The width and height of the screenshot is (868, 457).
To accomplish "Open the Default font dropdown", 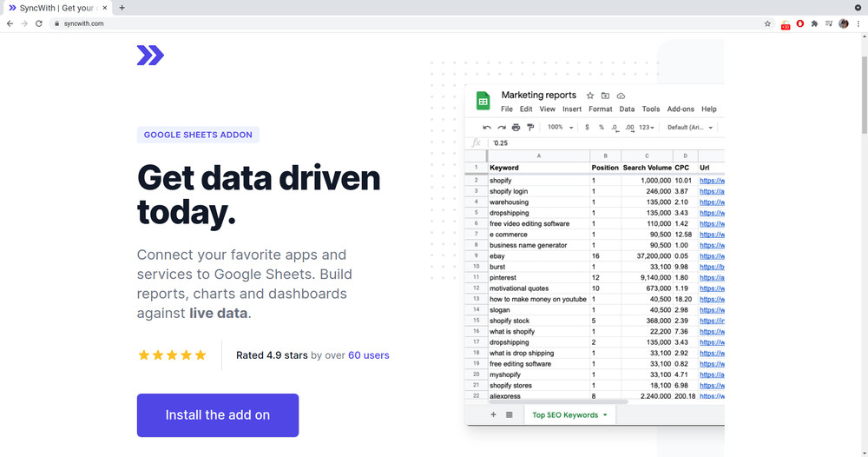I will pos(690,128).
